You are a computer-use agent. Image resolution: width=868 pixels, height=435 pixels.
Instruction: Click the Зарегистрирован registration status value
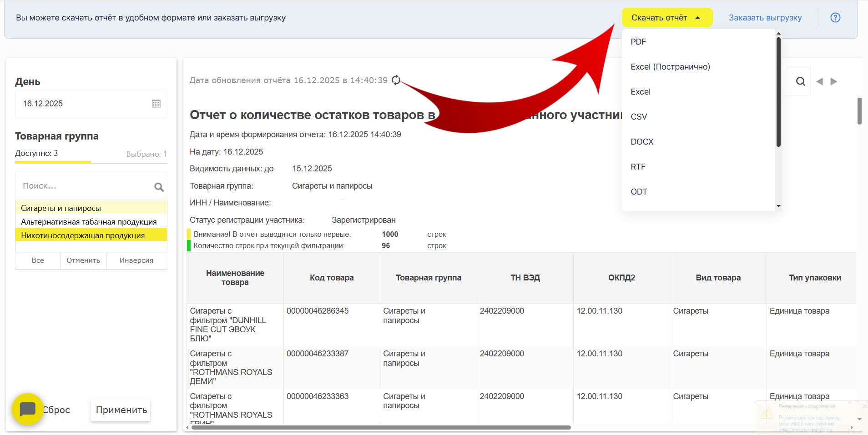pyautogui.click(x=363, y=220)
